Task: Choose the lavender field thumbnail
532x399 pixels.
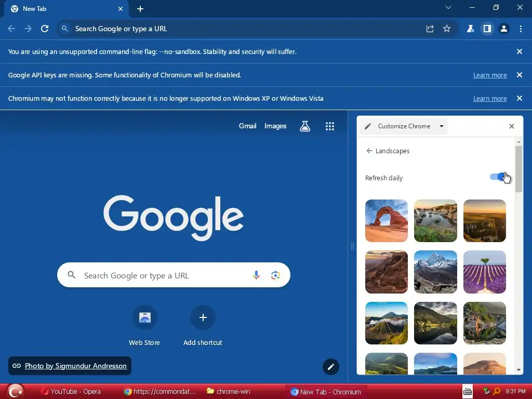Action: tap(485, 272)
